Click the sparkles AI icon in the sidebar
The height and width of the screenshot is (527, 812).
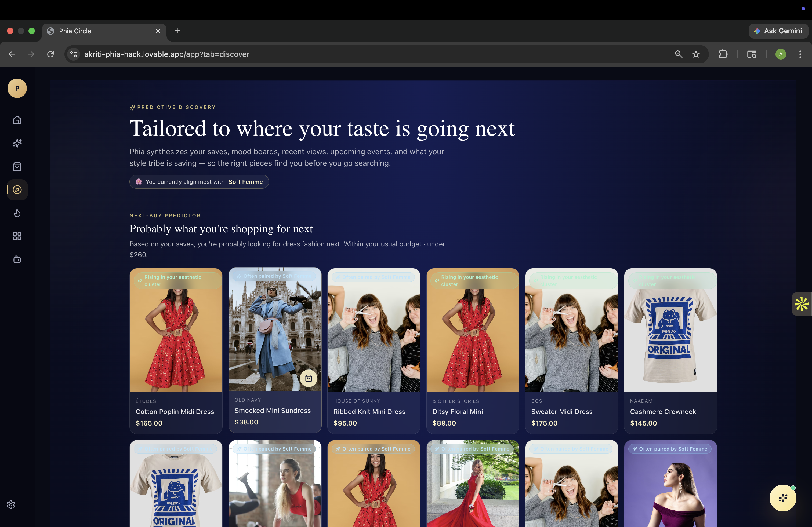coord(17,143)
